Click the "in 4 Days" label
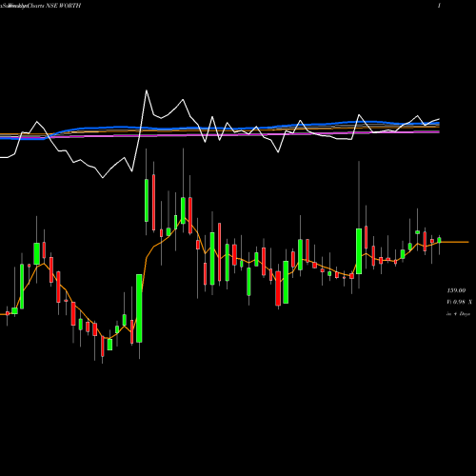Viewport: 476px width, 476px height. tap(458, 314)
